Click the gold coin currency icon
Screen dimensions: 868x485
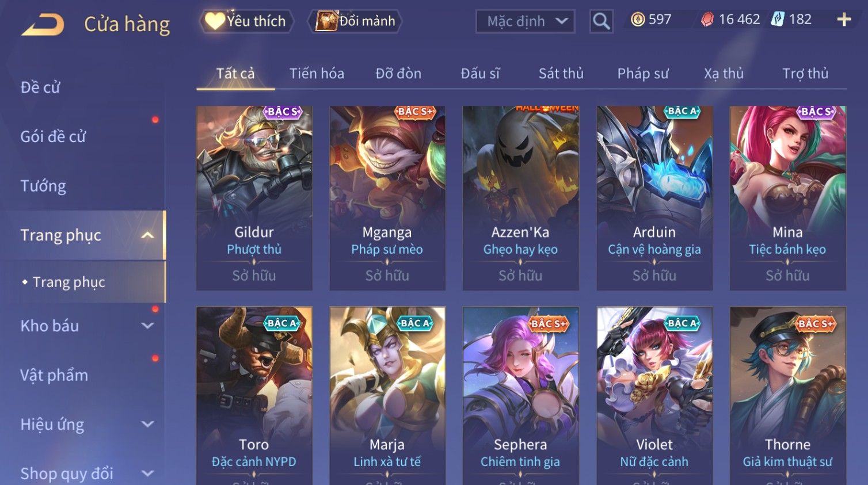coord(638,20)
